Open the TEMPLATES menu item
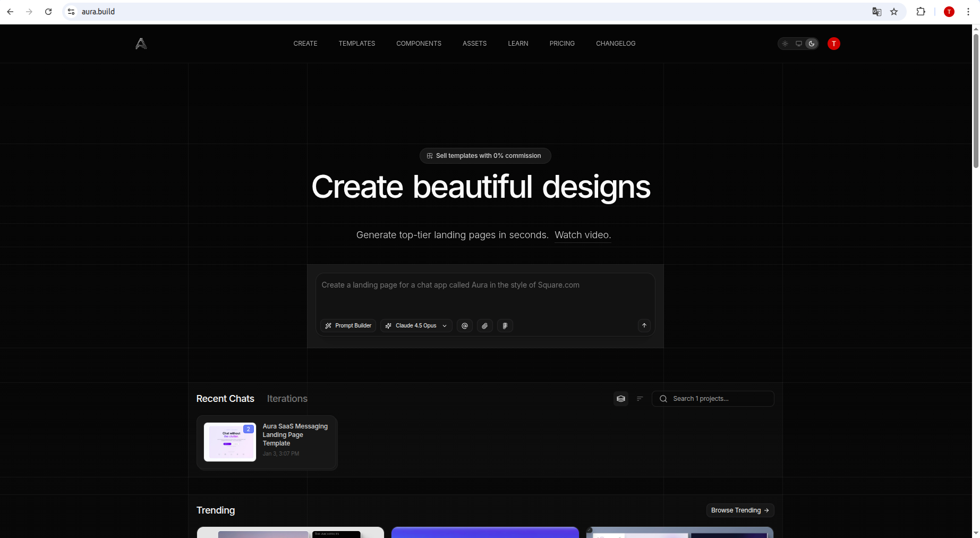 point(356,44)
